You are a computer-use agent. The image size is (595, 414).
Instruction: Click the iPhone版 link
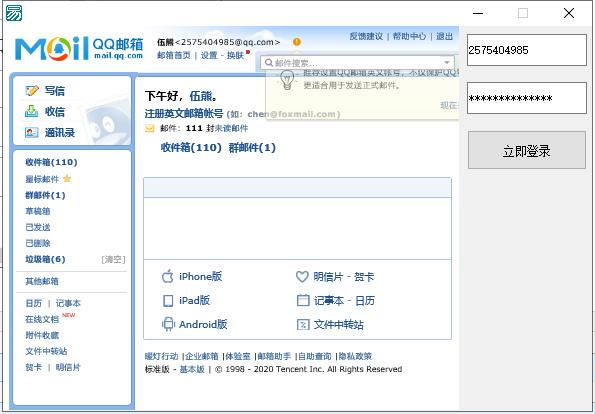200,276
